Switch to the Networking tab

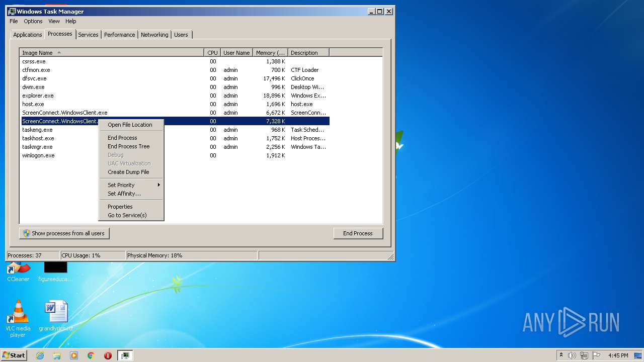tap(154, 35)
